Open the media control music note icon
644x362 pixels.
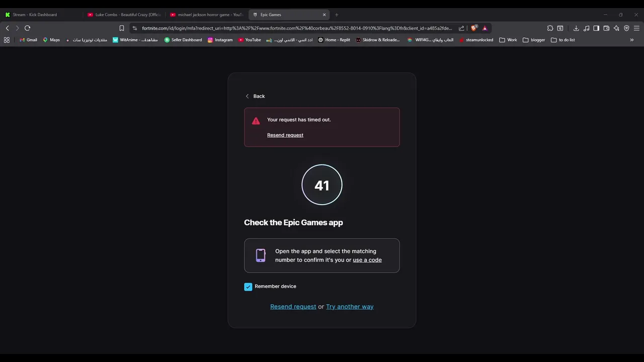click(x=586, y=28)
